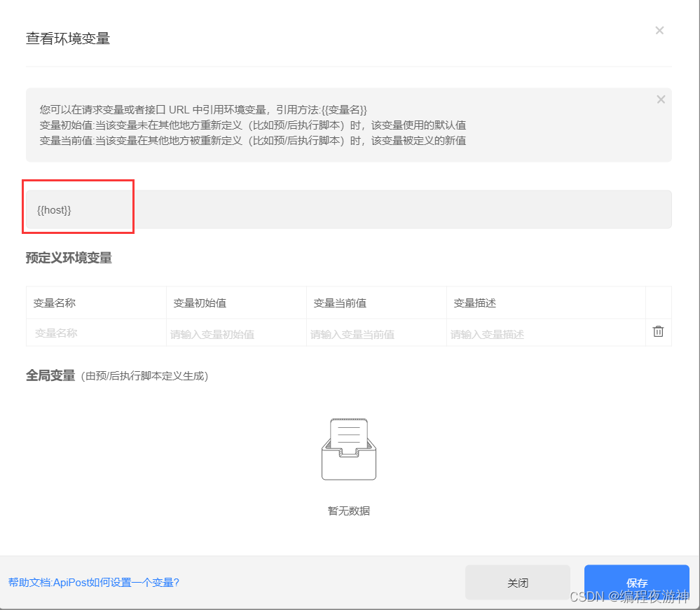Click the 变量名称 input field
This screenshot has width=700, height=610.
97,333
